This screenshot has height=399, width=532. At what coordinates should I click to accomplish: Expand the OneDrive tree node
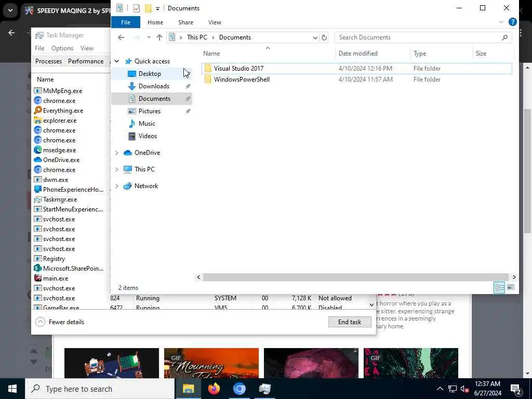(x=117, y=153)
